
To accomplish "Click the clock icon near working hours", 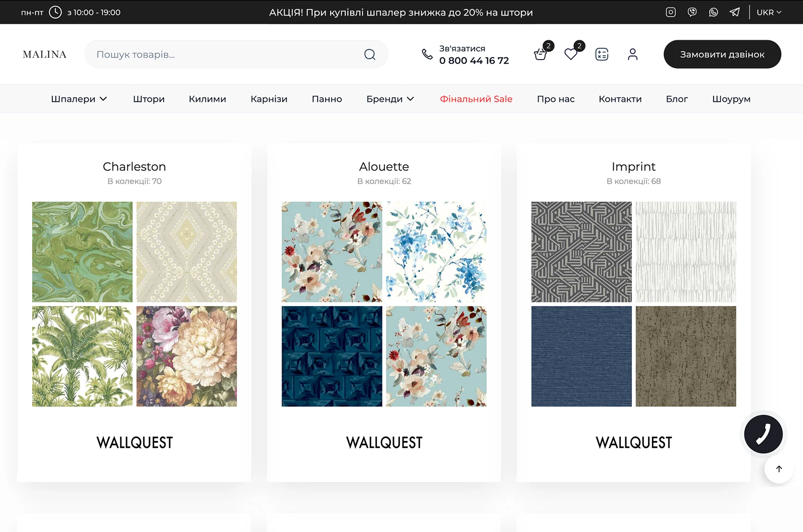I will (x=55, y=12).
